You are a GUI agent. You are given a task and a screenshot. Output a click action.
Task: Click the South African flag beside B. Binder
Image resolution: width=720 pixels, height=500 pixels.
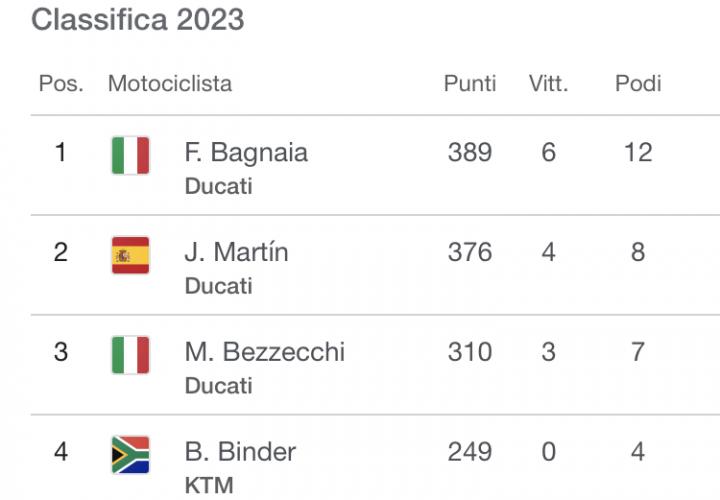tap(130, 455)
